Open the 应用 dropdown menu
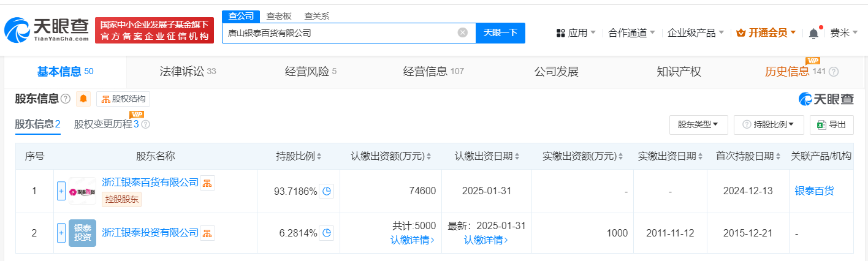This screenshot has height=261, width=868. (576, 33)
